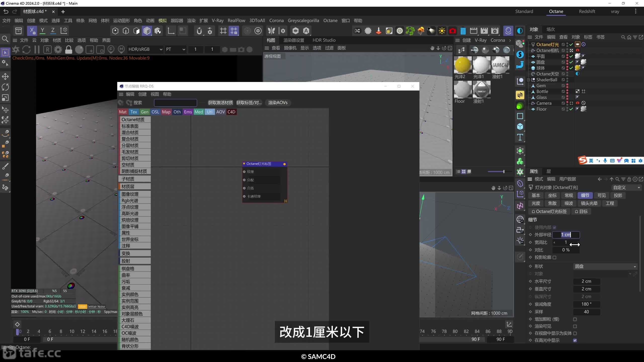
Task: Open the 自定义 dropdown in attributes panel
Action: (x=626, y=188)
